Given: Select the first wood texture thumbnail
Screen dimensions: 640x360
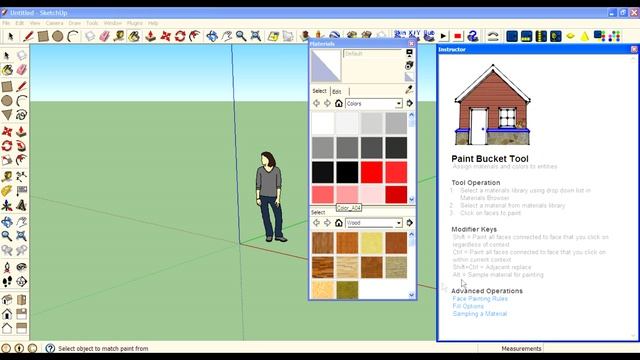Looking at the screenshot, I should click(x=323, y=243).
